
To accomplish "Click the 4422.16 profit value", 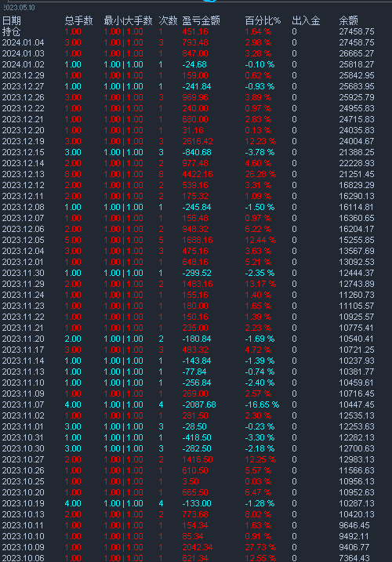I will (x=198, y=174).
